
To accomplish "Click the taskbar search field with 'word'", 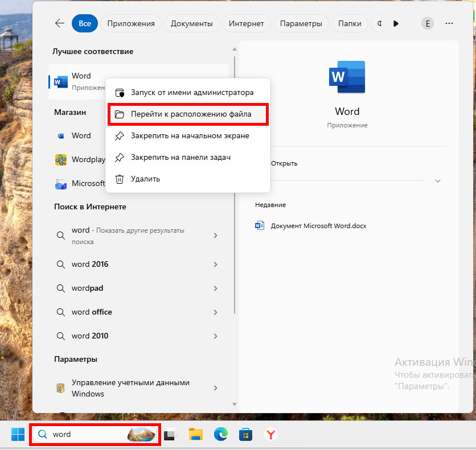I will pos(85,435).
